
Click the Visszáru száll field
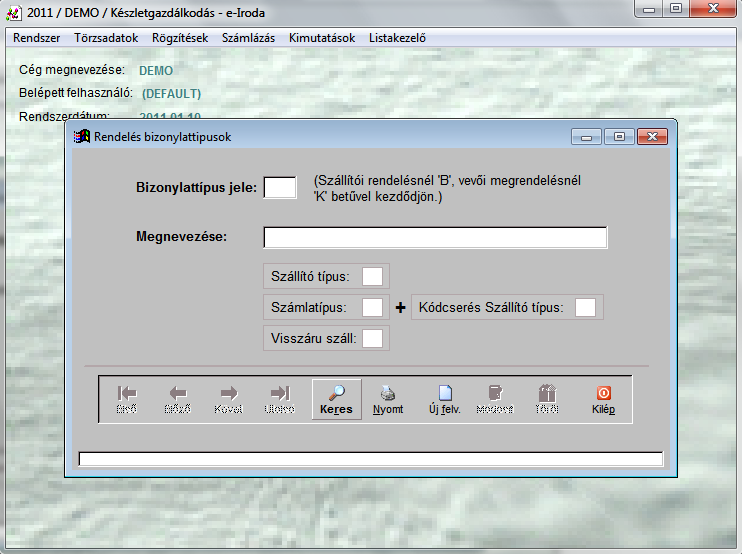373,338
